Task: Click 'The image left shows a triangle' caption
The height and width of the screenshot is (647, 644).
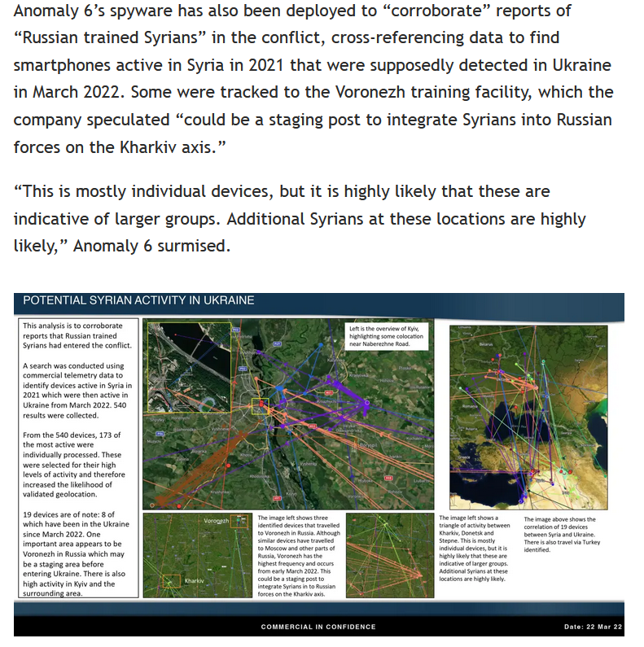Action: tap(475, 548)
